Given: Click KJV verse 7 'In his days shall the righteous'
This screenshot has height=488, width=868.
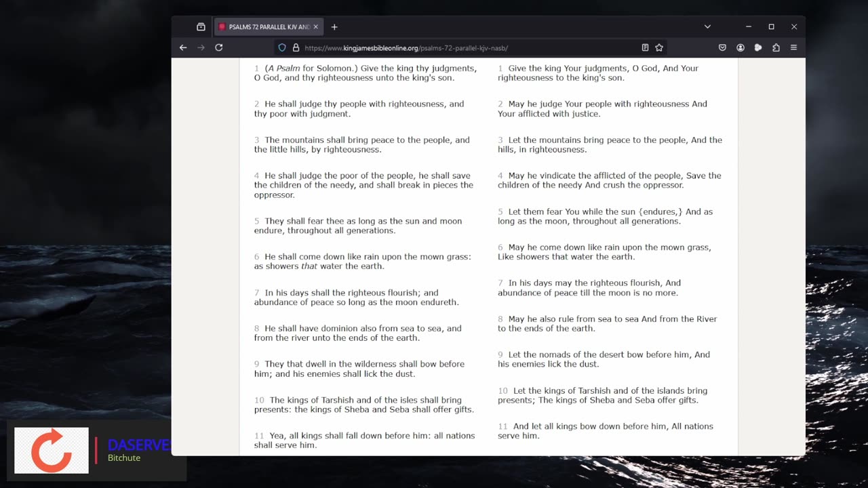Looking at the screenshot, I should pyautogui.click(x=357, y=298).
